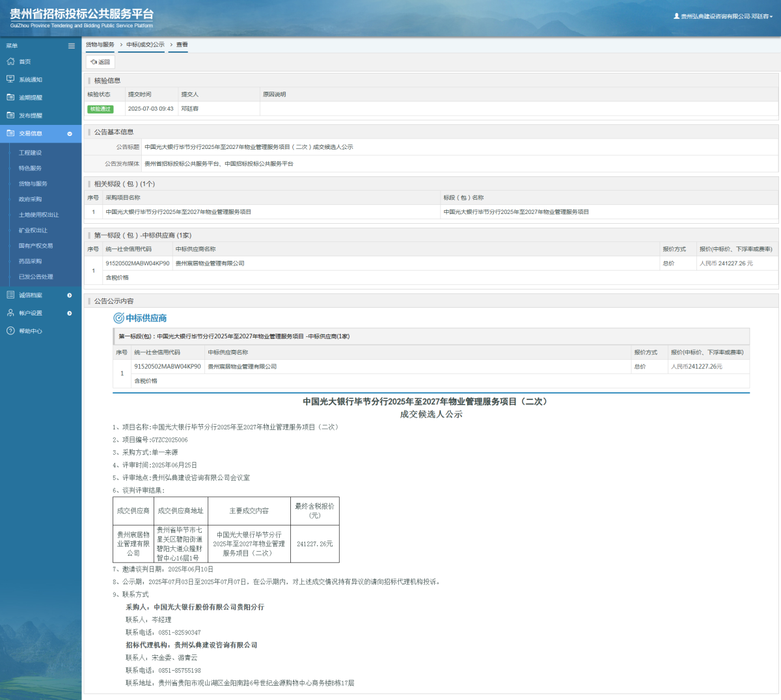
Task: Click the hamburger menu collapse icon
Action: [x=72, y=46]
